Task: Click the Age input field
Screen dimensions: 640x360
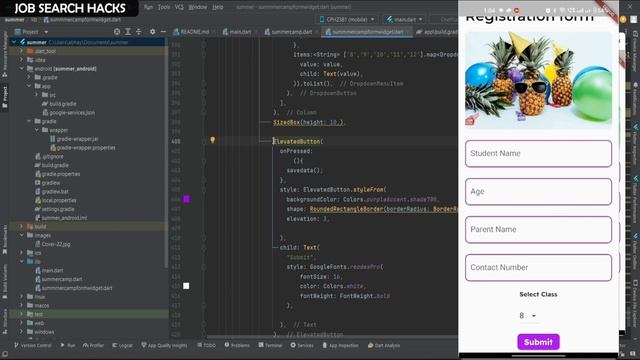Action: (538, 191)
